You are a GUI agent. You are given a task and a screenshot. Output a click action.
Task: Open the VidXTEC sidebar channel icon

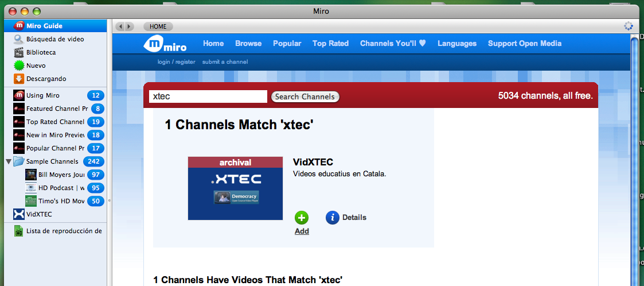[x=19, y=214]
